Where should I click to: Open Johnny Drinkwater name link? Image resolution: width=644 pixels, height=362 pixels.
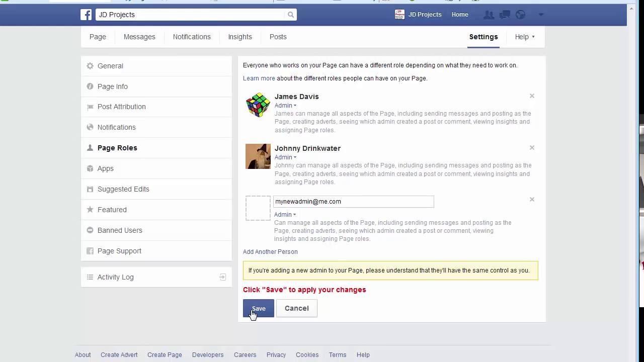click(307, 148)
